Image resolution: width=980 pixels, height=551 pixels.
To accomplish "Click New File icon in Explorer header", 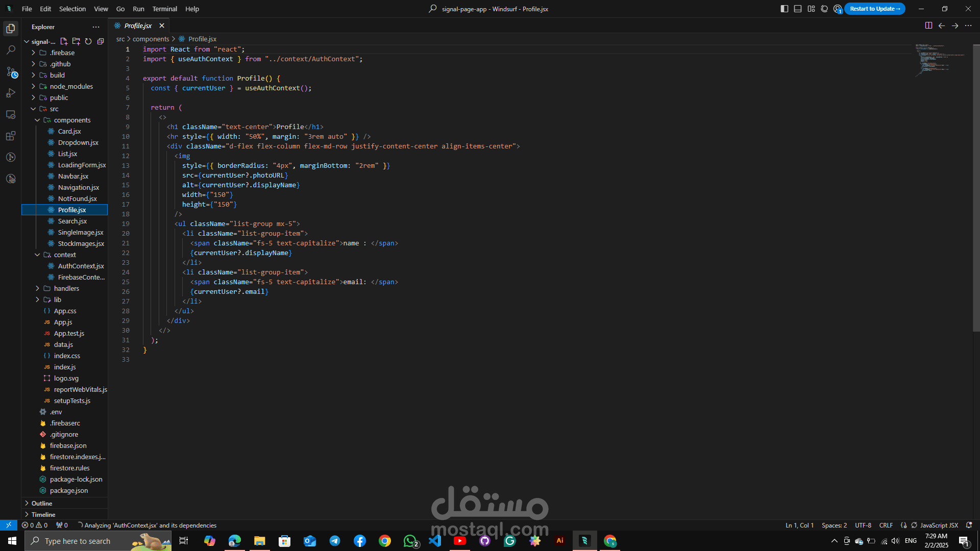I will [x=64, y=41].
